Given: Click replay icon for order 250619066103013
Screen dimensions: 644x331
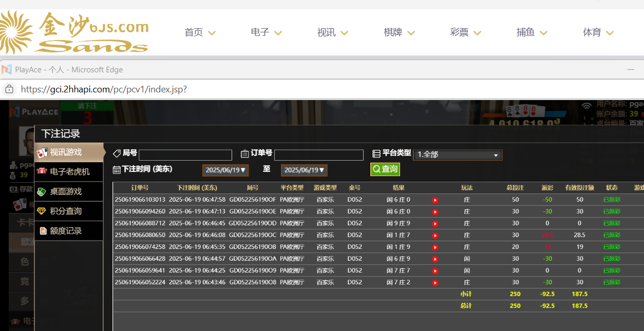Looking at the screenshot, I should (x=435, y=200).
